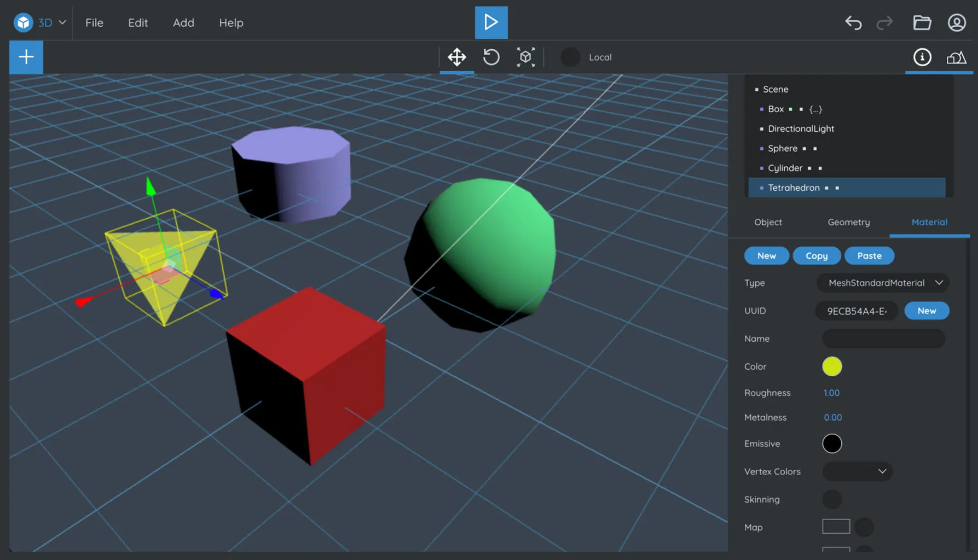Open the File menu
The width and height of the screenshot is (978, 560).
click(x=94, y=22)
